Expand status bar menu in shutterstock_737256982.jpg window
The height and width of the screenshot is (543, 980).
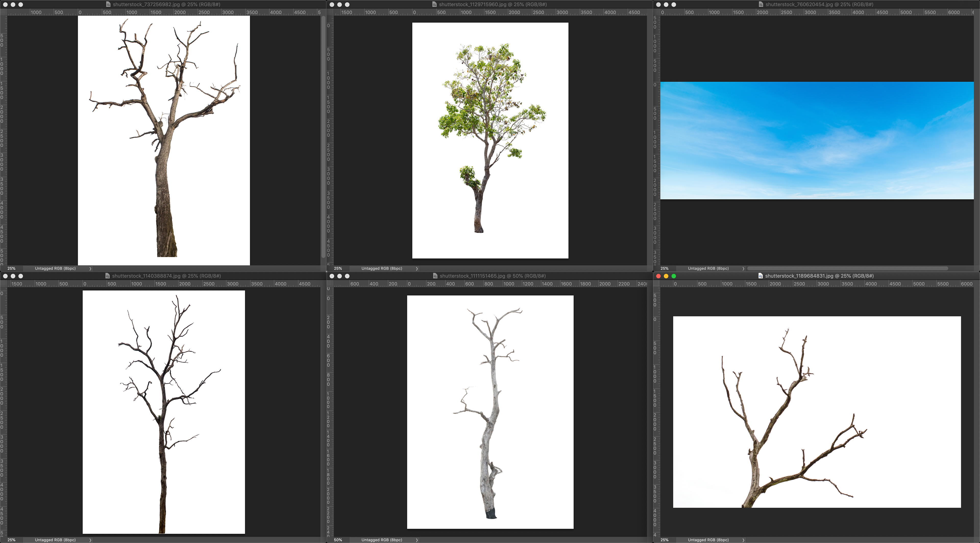click(90, 269)
